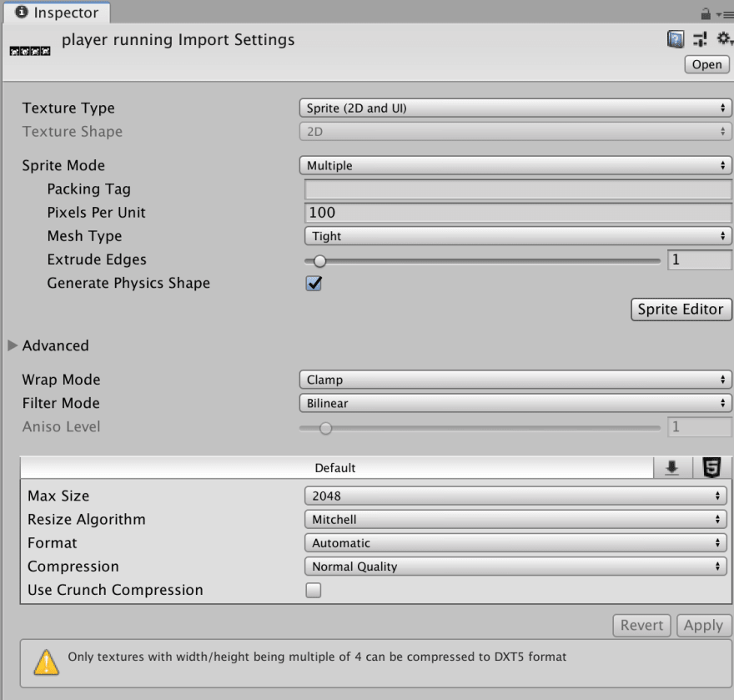
Task: Click the Aniso Level slider handle
Action: click(325, 428)
